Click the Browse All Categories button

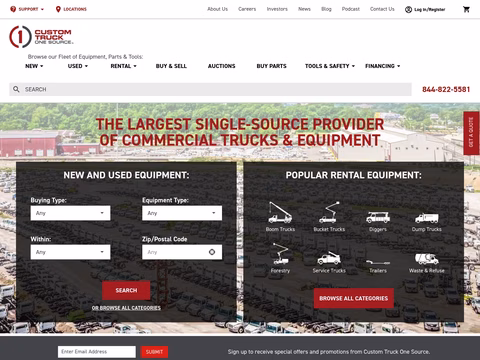[354, 298]
